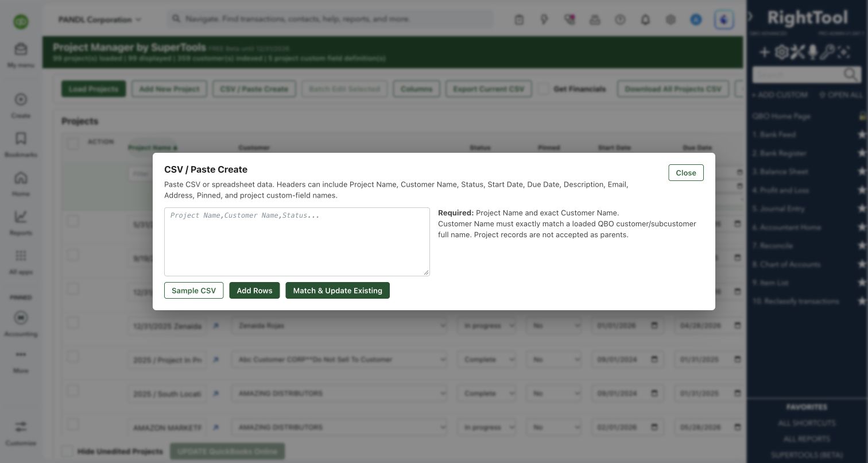This screenshot has width=868, height=463.
Task: Open the top bar settings gear
Action: (671, 20)
